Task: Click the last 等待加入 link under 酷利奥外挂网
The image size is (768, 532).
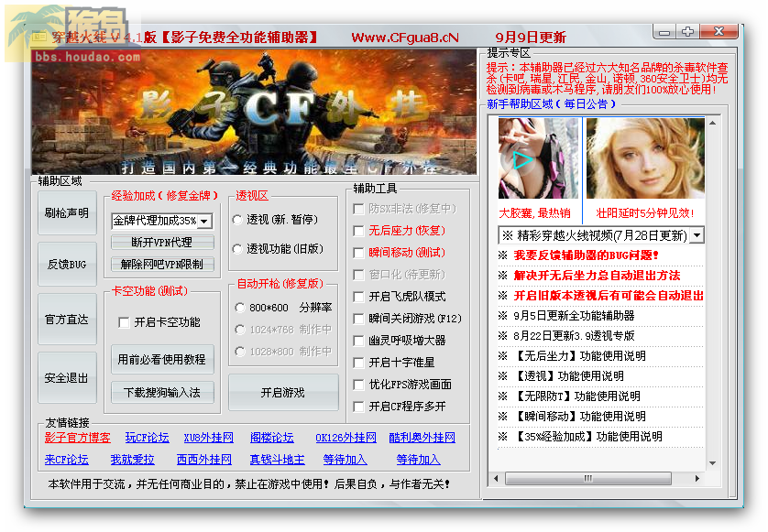Action: point(418,460)
